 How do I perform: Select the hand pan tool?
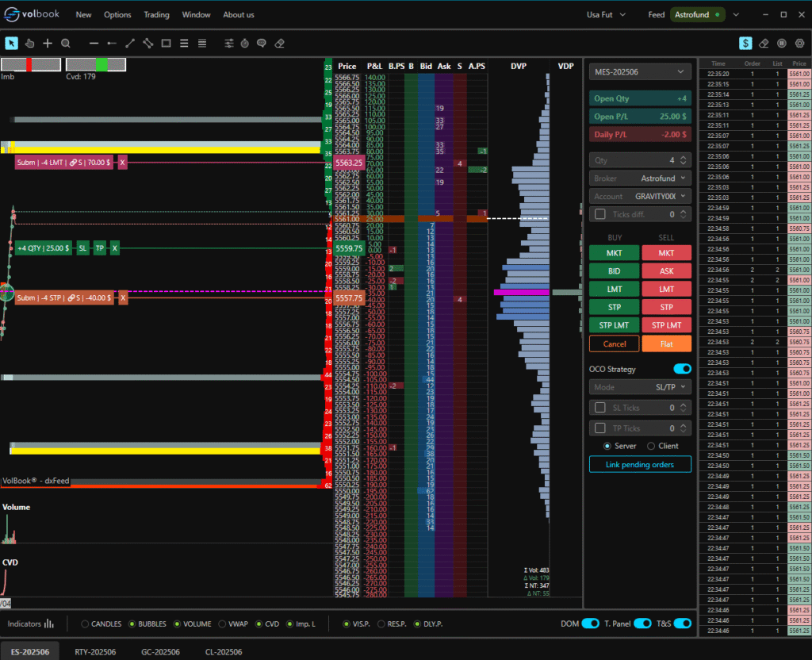point(30,44)
